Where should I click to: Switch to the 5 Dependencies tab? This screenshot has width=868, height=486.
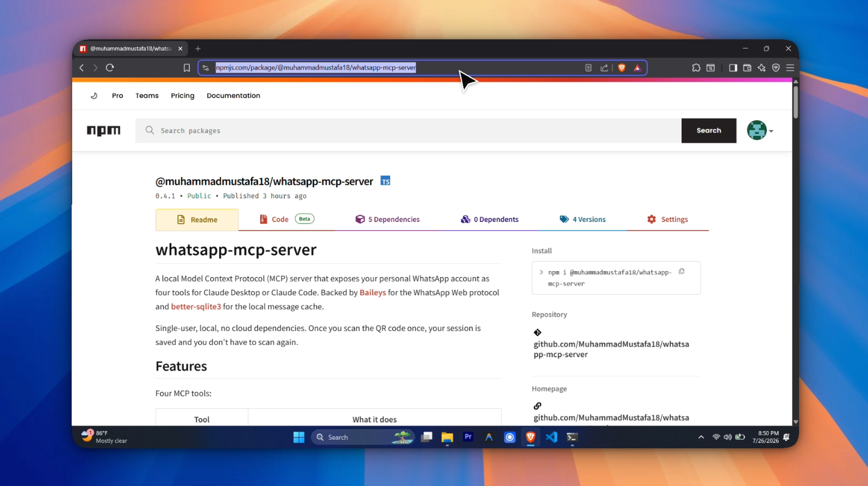(x=387, y=219)
